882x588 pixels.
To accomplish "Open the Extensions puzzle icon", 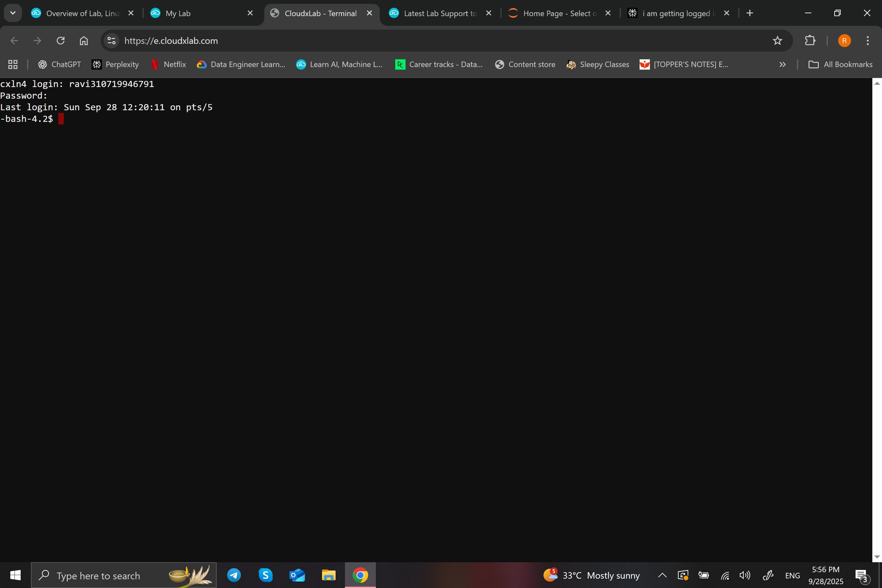I will pos(809,41).
